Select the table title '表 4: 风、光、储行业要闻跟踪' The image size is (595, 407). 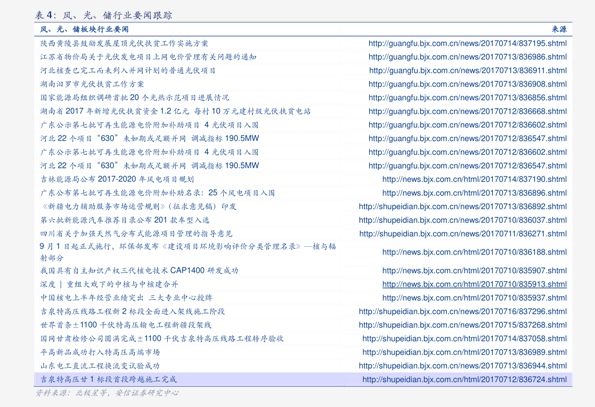[104, 15]
